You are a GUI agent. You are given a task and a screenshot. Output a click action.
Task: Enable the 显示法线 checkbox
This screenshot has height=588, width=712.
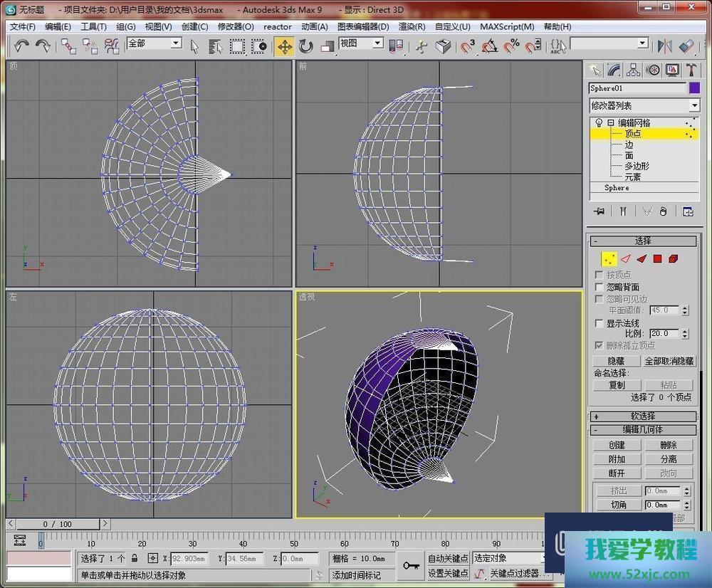[600, 323]
